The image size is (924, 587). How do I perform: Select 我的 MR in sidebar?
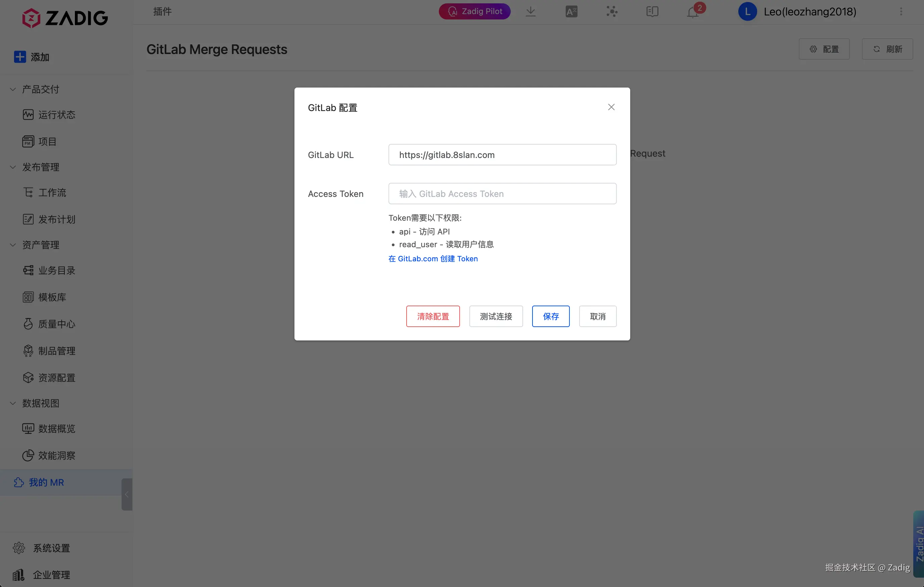coord(46,482)
